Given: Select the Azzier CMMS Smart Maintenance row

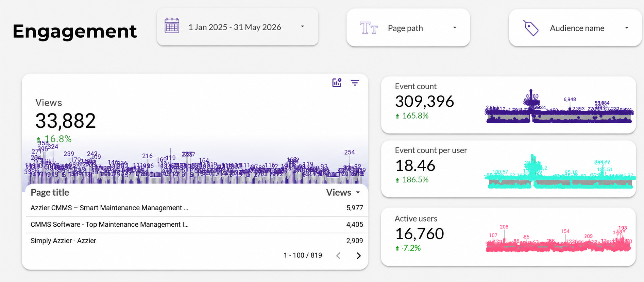Looking at the screenshot, I should (x=197, y=208).
